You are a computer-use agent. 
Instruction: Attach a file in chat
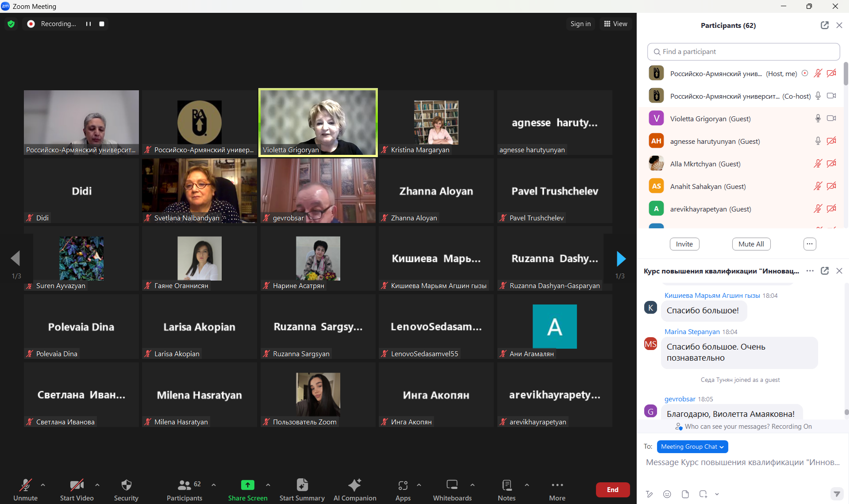(x=685, y=494)
